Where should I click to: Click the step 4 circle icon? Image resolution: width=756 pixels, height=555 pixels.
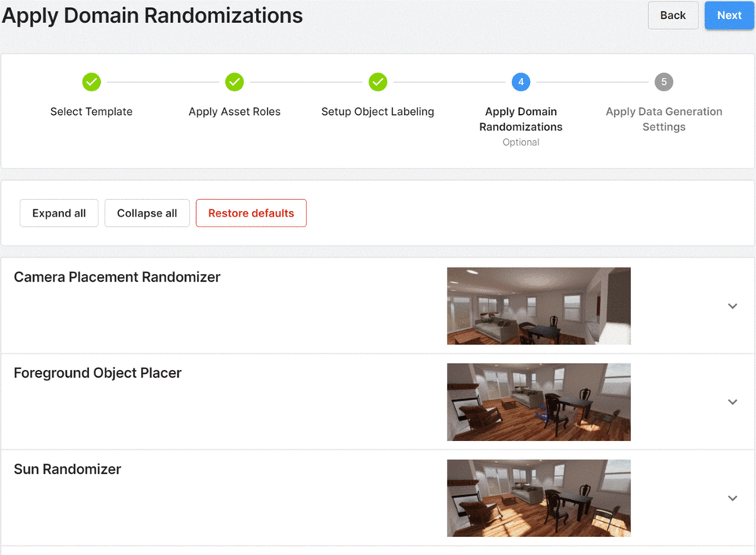(x=521, y=82)
